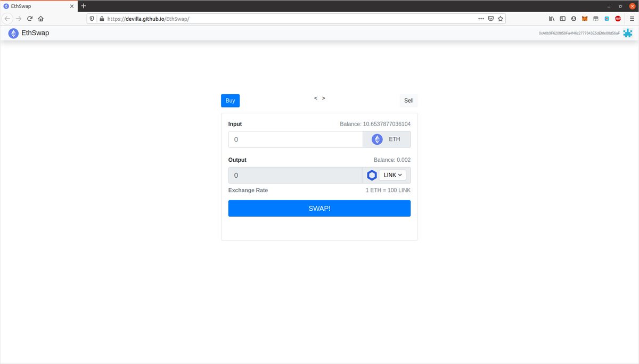Screen dimensions: 639x364
Task: Go forward with the arrow button
Action: pyautogui.click(x=19, y=18)
